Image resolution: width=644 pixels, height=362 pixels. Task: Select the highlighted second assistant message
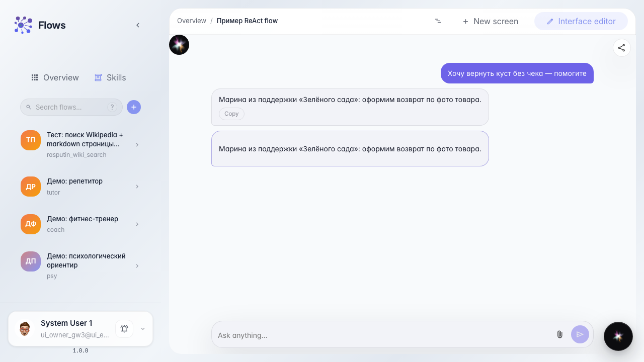point(350,148)
